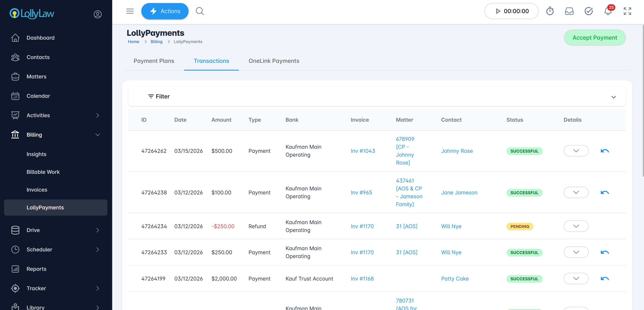Click the search magnifier icon

click(199, 11)
